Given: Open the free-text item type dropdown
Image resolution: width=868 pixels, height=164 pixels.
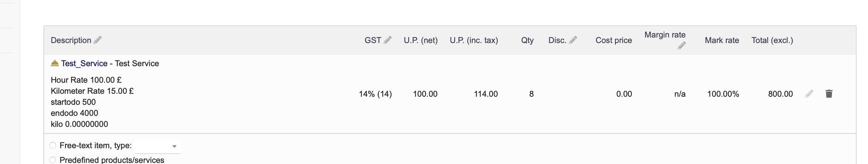Looking at the screenshot, I should click(x=158, y=146).
